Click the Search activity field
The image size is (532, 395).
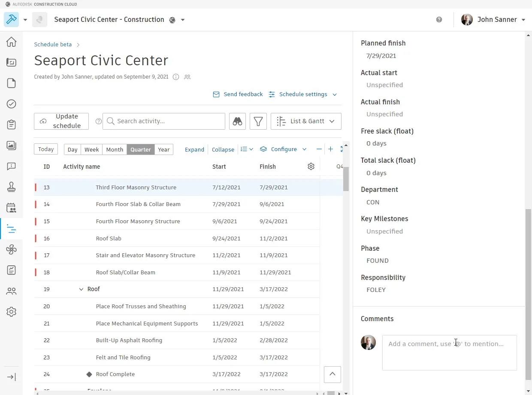164,122
